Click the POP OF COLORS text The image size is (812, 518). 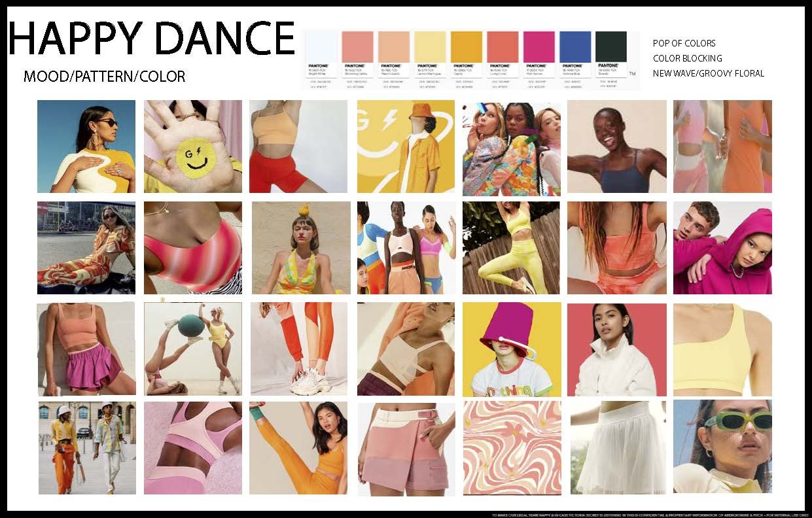[684, 43]
